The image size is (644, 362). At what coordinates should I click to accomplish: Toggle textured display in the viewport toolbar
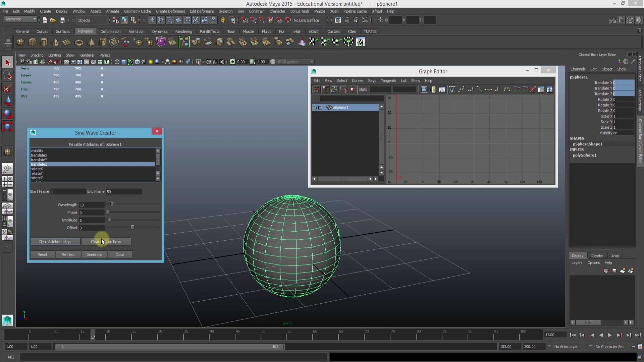[144, 62]
